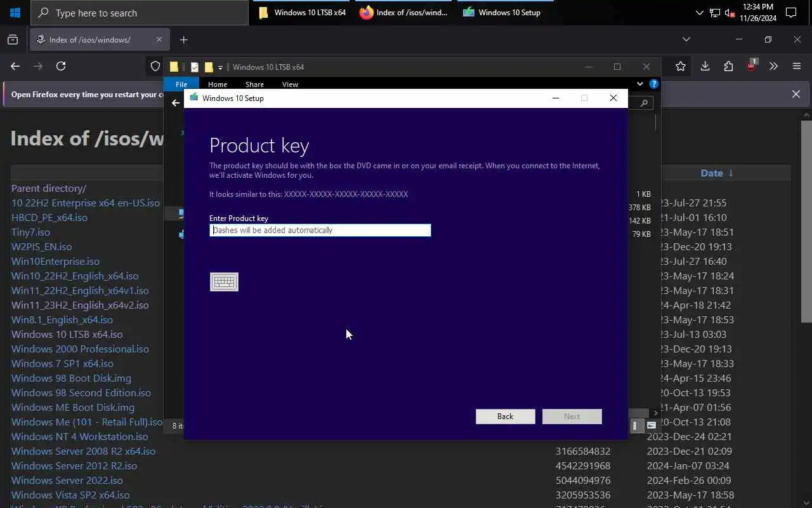The width and height of the screenshot is (812, 508).
Task: Open W2PIS_EN.iso link
Action: point(41,246)
